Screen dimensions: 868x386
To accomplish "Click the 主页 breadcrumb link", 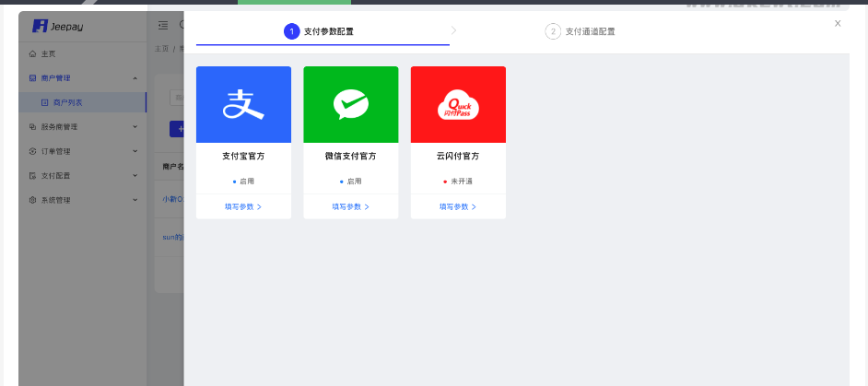I will (161, 49).
